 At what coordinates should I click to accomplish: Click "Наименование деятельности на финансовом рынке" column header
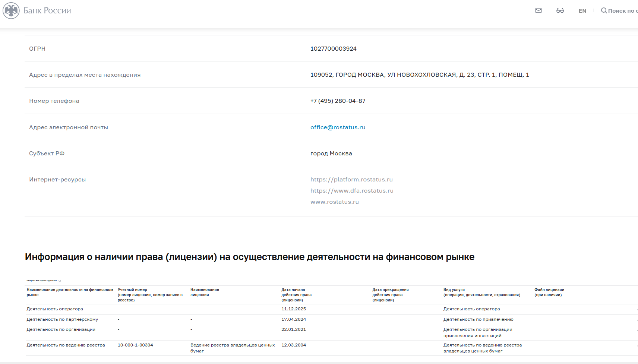point(70,292)
